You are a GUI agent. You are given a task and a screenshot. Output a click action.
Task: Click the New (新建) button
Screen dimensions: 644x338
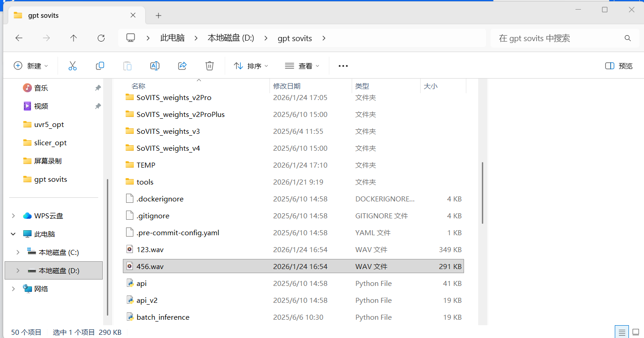click(31, 66)
